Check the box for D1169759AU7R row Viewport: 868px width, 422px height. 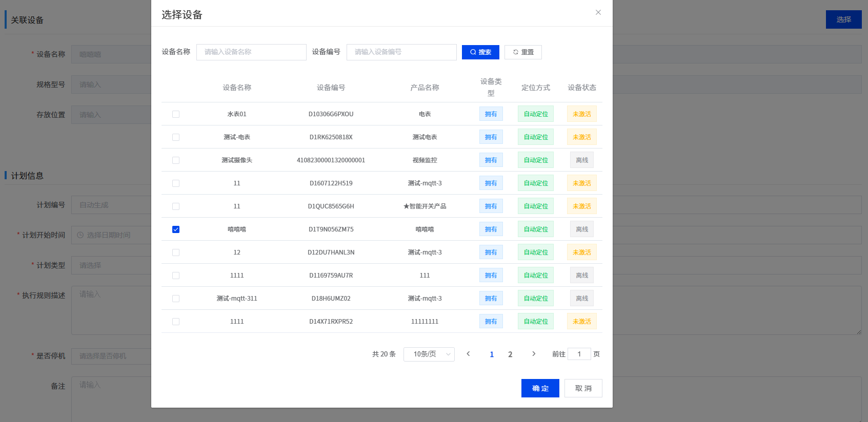coord(176,276)
